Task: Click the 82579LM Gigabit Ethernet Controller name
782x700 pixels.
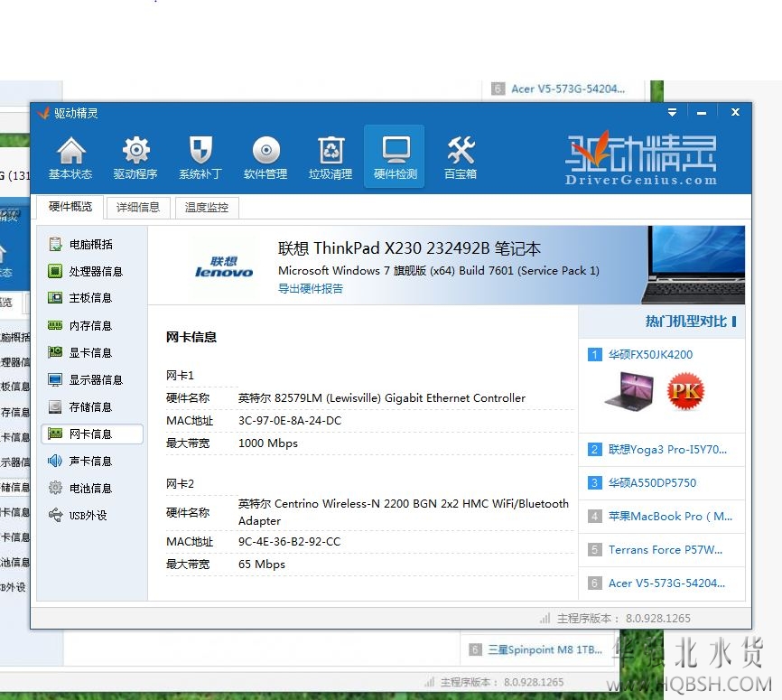Action: (x=382, y=398)
